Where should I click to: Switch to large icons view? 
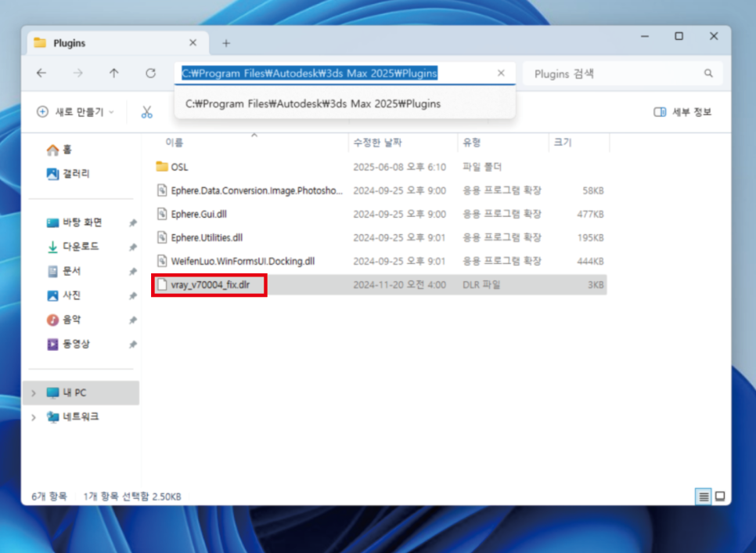[x=720, y=497]
